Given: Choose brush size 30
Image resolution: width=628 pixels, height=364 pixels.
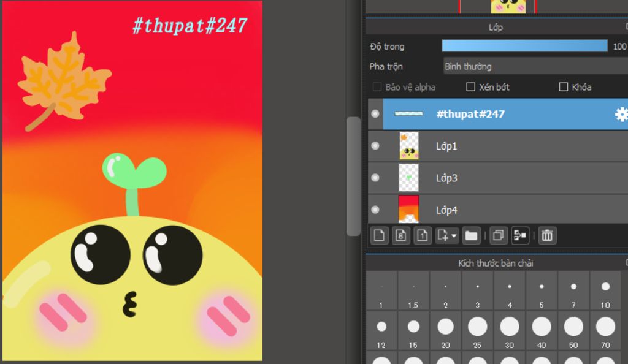Looking at the screenshot, I should [x=510, y=331].
